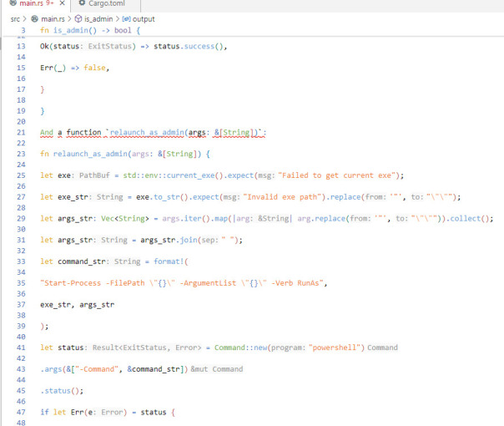Open the output breadcrumb symbol

(144, 19)
